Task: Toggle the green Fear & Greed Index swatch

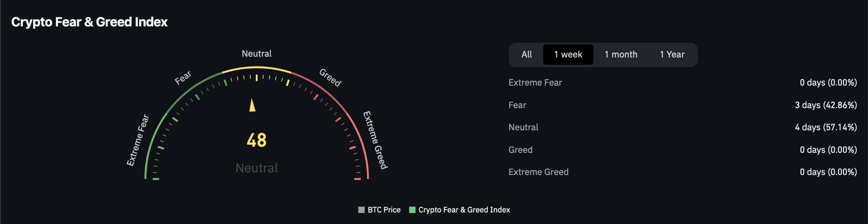Action: pyautogui.click(x=412, y=210)
